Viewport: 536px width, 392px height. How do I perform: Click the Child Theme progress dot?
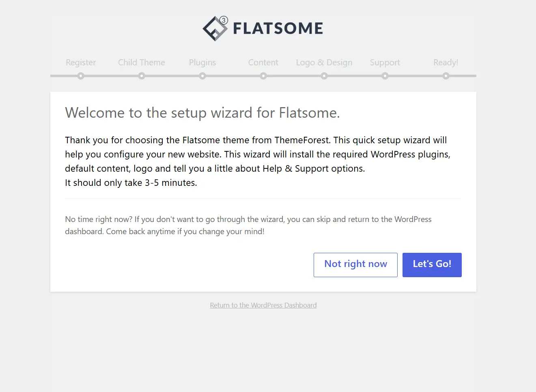click(142, 76)
